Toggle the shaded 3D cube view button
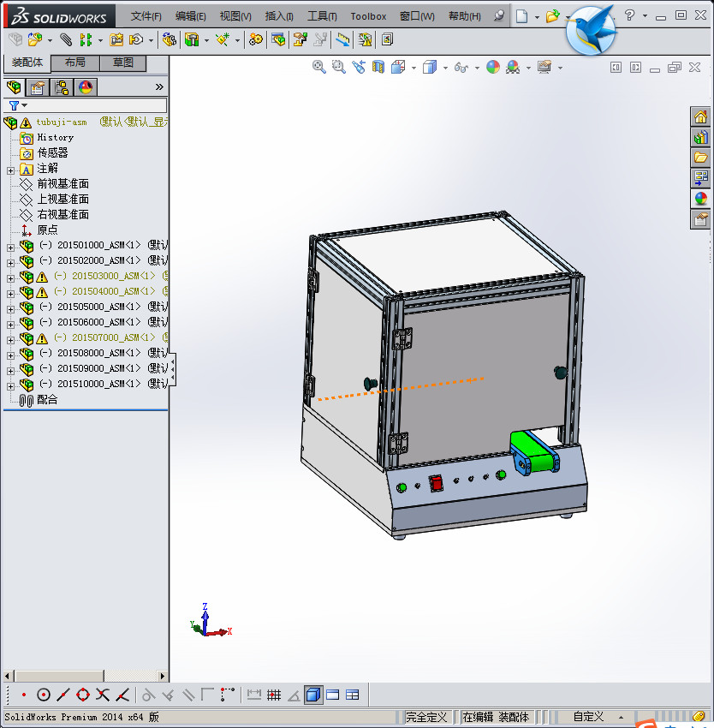 (x=313, y=695)
